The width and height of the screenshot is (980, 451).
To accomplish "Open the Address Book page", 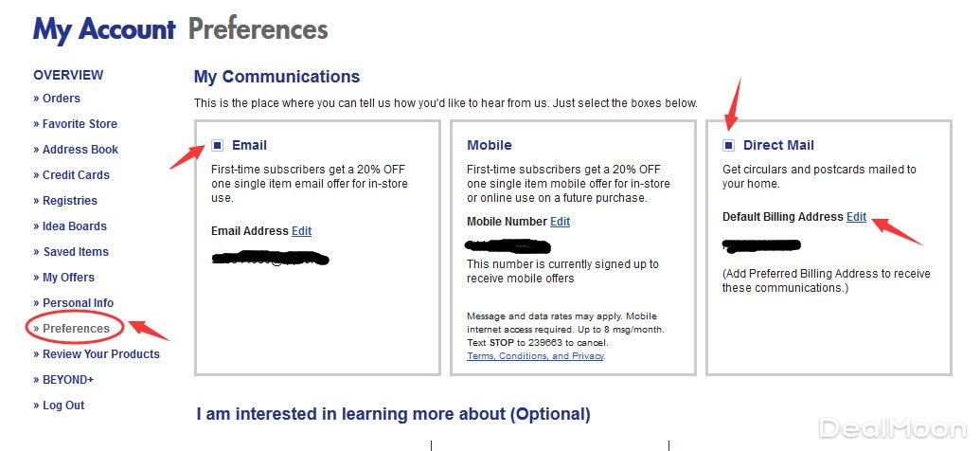I will [x=80, y=150].
